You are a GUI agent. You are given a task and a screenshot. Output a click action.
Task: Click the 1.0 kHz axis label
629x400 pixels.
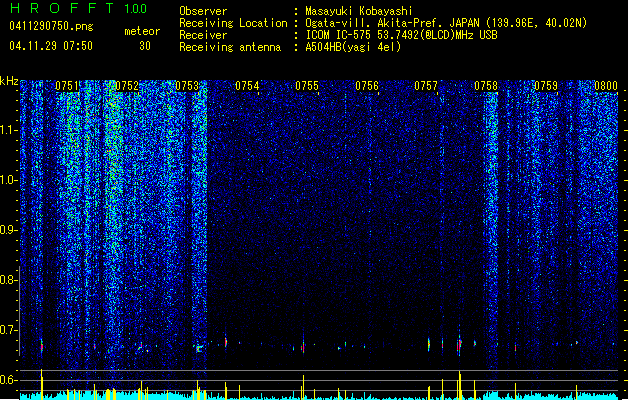9,180
